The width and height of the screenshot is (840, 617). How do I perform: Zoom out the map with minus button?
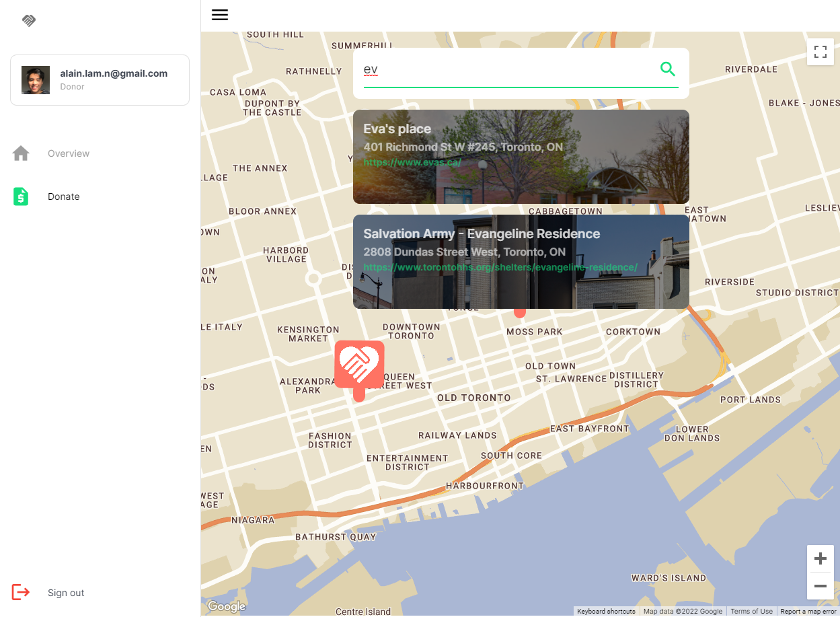click(x=820, y=586)
